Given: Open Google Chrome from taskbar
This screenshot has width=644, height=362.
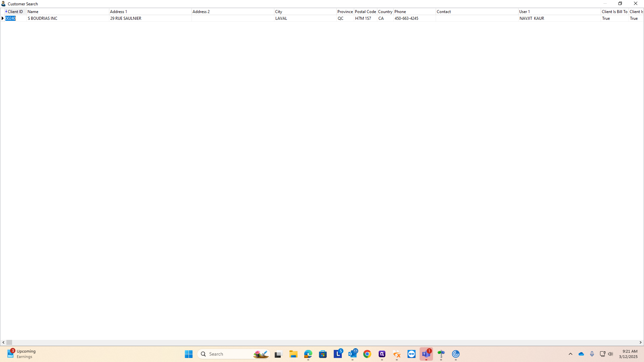Looking at the screenshot, I should [367, 354].
